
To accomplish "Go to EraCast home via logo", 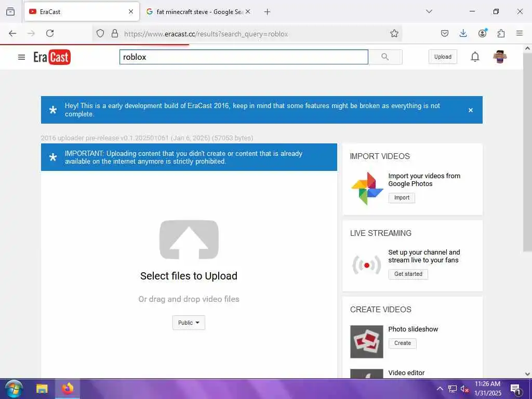I will (x=52, y=57).
